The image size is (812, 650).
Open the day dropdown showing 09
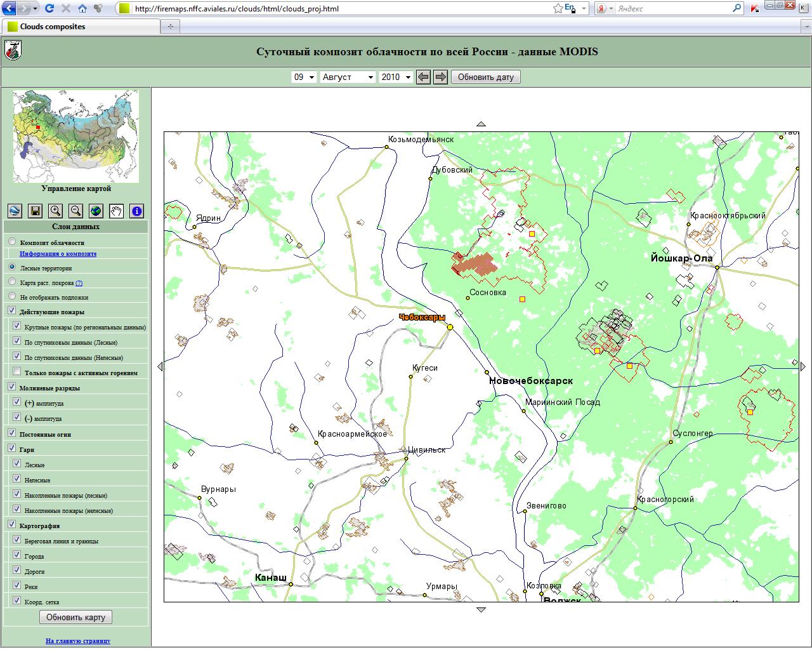[x=304, y=77]
